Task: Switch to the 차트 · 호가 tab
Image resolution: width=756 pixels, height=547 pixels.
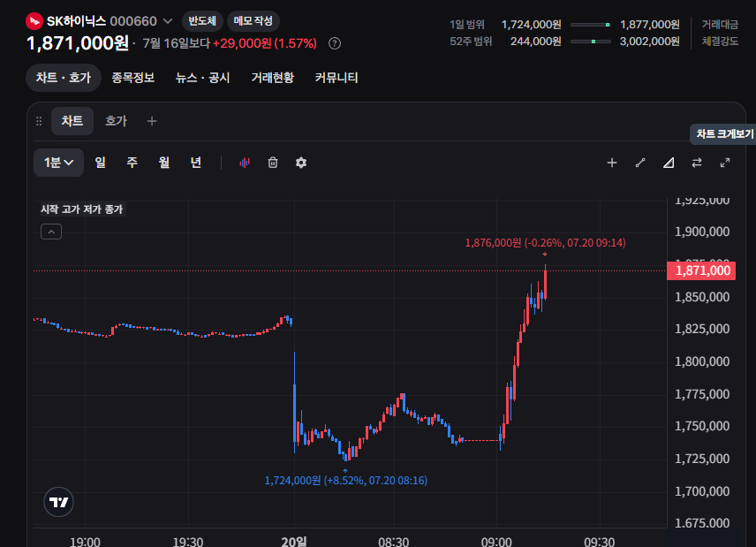Action: pos(64,78)
